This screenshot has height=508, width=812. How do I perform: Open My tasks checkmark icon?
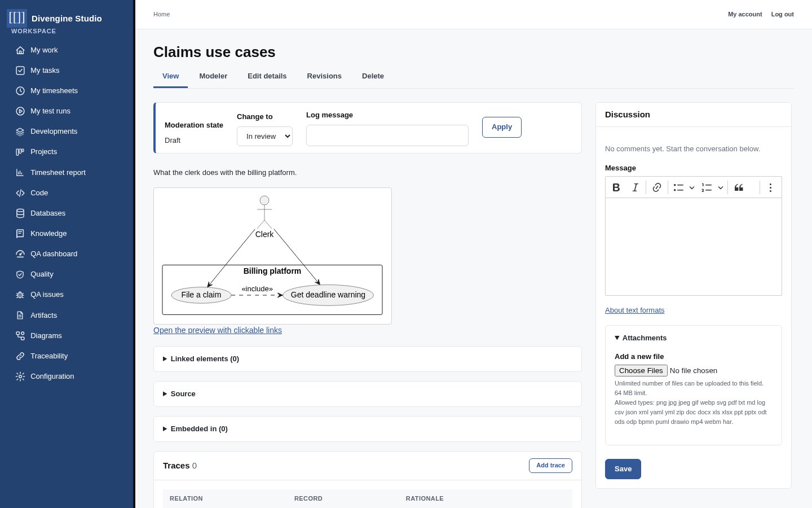pyautogui.click(x=20, y=71)
